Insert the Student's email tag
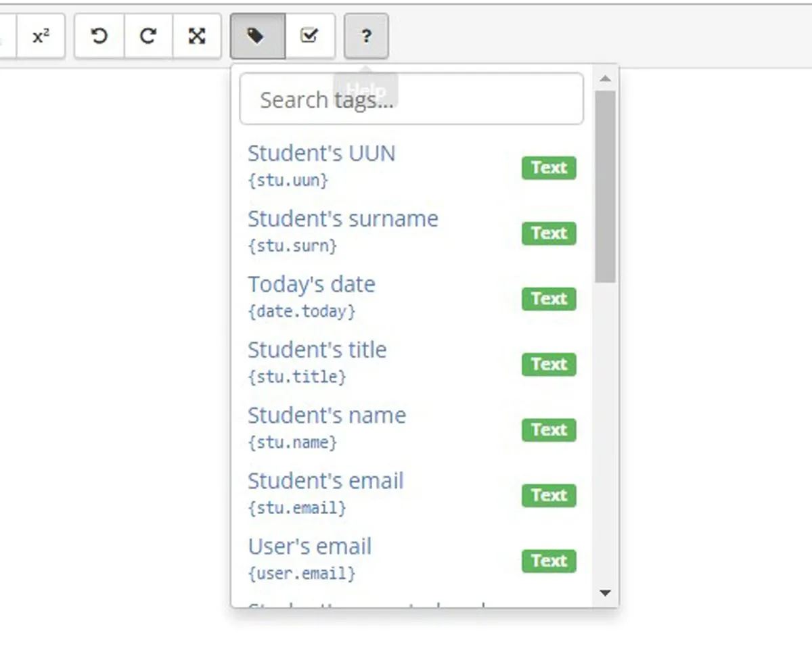 pyautogui.click(x=325, y=480)
